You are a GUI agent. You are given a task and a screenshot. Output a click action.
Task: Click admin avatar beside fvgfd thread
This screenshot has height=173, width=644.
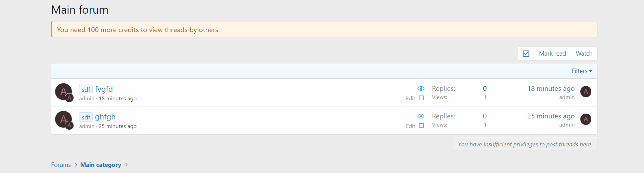coord(64,91)
